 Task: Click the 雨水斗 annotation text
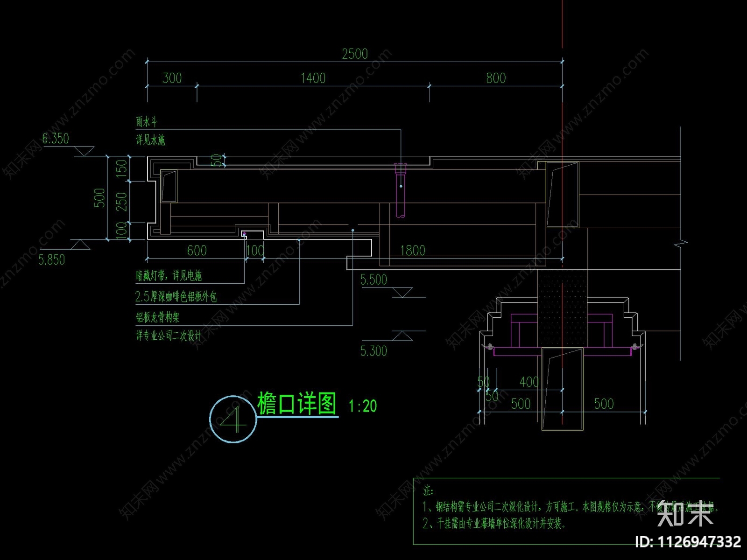tap(147, 122)
